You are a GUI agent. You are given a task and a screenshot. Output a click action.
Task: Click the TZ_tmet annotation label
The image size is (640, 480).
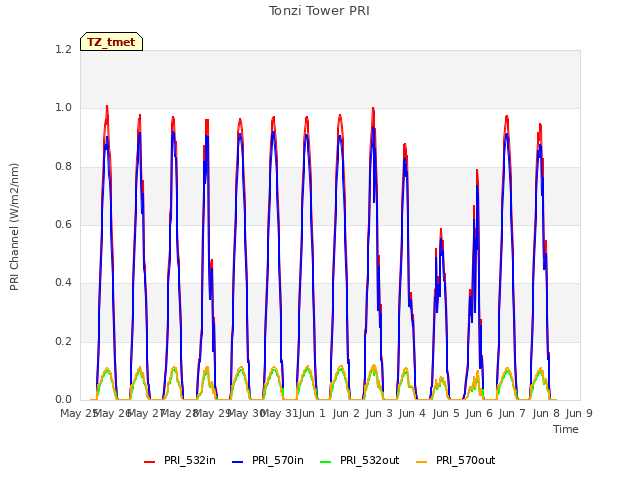point(111,42)
